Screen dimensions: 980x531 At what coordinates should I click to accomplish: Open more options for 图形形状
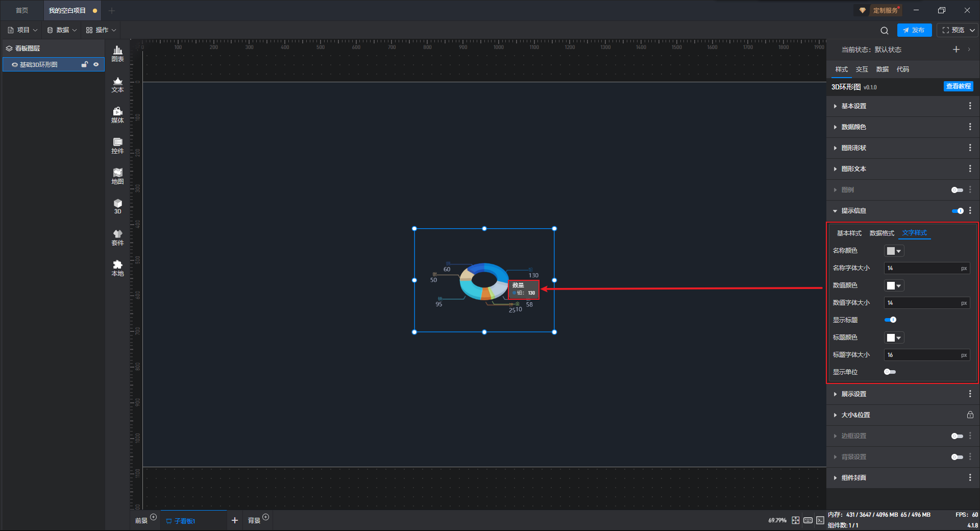click(970, 148)
